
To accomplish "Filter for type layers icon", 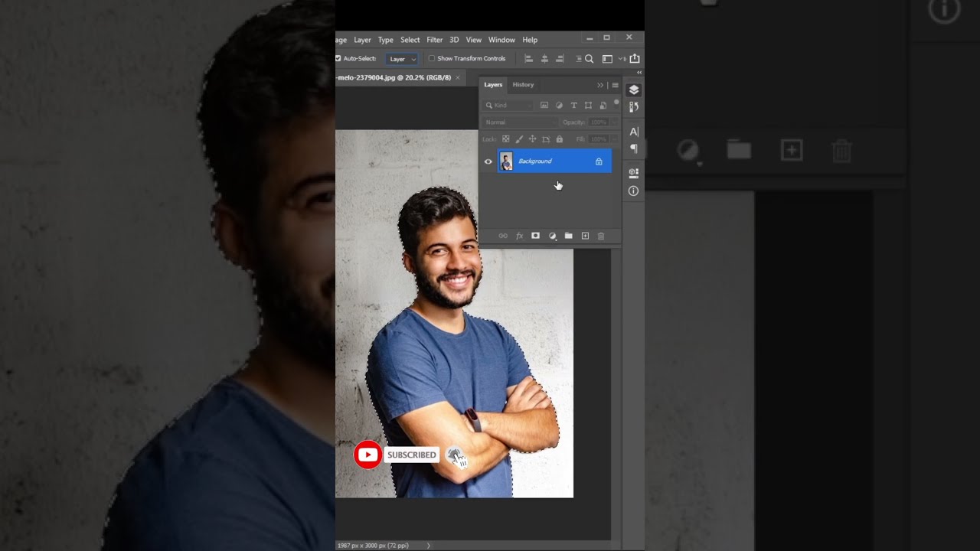I will pyautogui.click(x=573, y=105).
